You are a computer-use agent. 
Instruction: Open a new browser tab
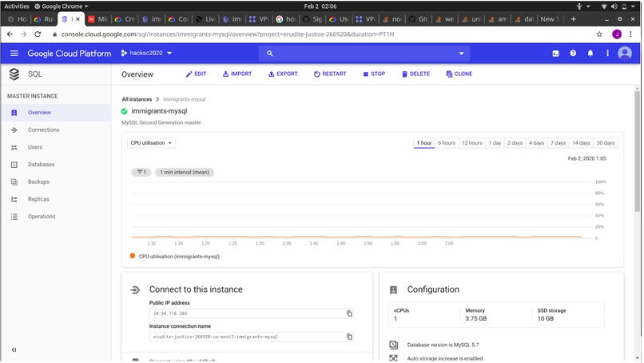pos(574,19)
